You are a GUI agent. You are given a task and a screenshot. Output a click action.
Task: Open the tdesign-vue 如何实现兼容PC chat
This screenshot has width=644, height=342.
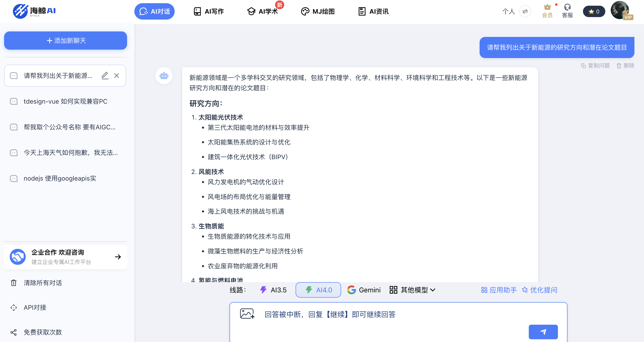(x=65, y=101)
